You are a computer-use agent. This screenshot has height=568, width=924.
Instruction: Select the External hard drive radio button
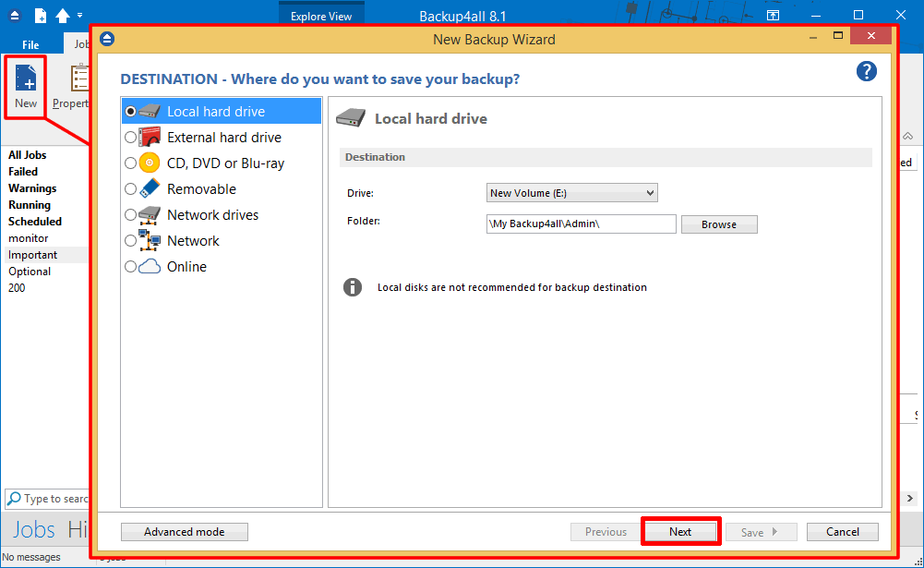[x=130, y=137]
